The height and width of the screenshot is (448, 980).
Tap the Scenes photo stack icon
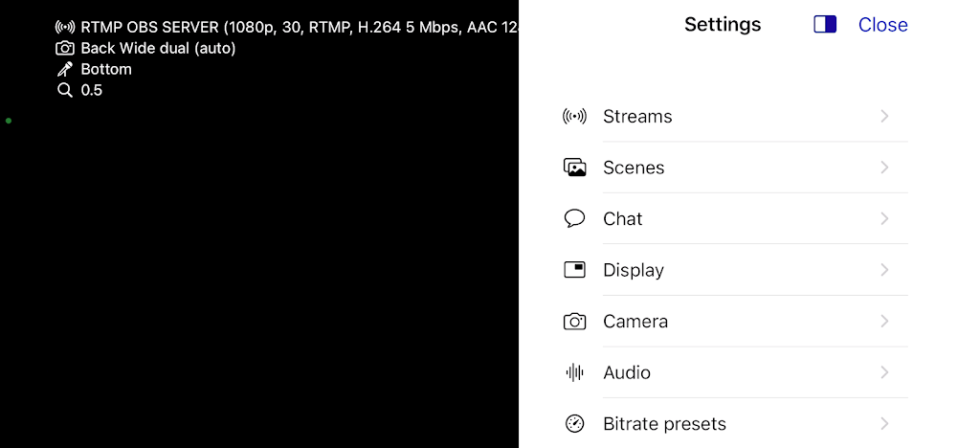574,168
